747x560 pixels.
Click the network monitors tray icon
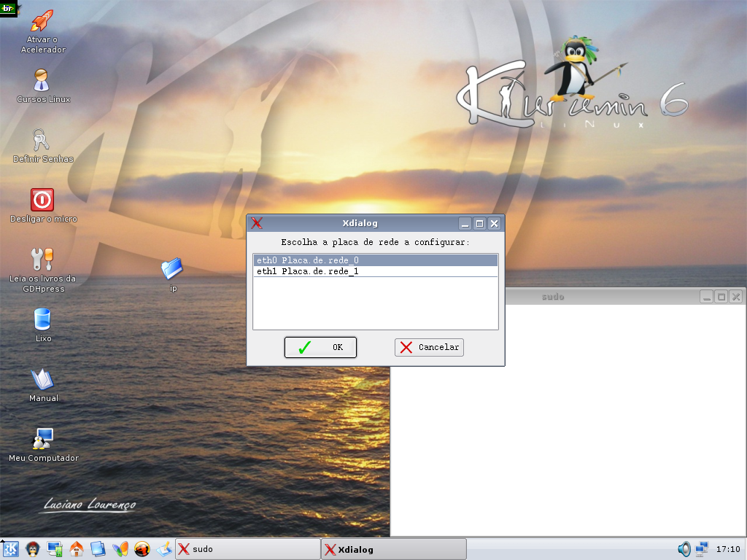click(702, 549)
